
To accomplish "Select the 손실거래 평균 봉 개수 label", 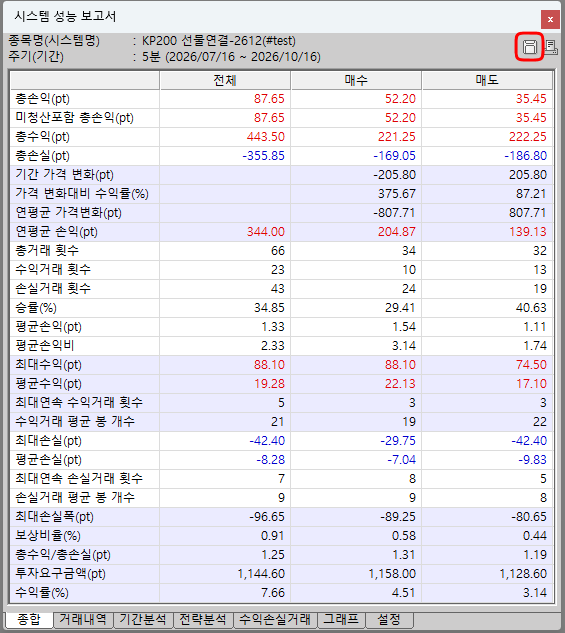I will point(75,497).
